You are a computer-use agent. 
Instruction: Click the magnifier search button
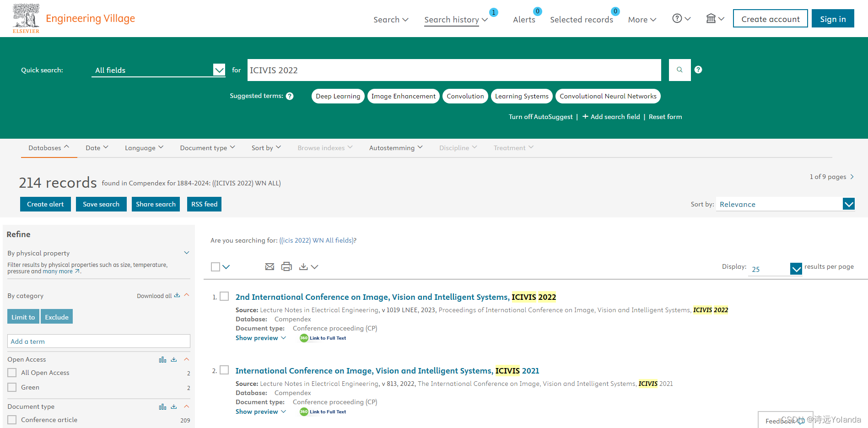(679, 70)
